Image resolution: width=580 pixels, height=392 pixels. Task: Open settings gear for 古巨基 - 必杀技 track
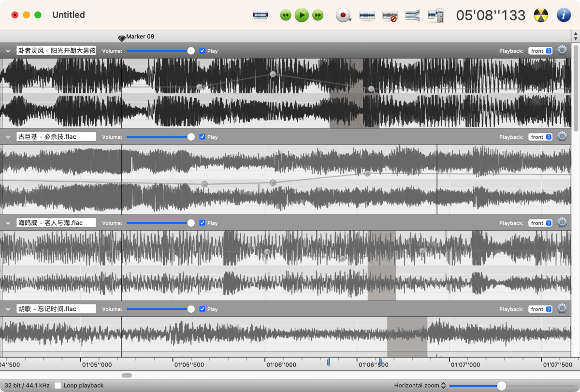pos(562,136)
